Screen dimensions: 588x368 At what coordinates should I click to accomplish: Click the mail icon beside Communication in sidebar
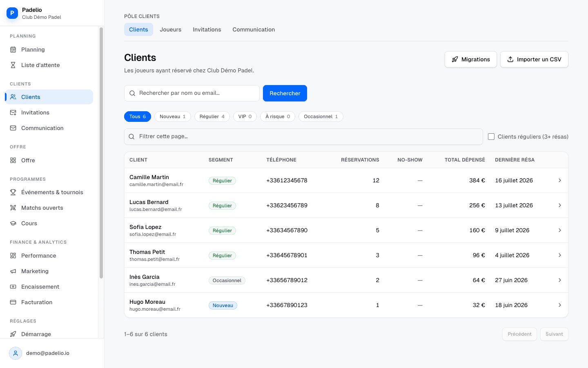[13, 128]
